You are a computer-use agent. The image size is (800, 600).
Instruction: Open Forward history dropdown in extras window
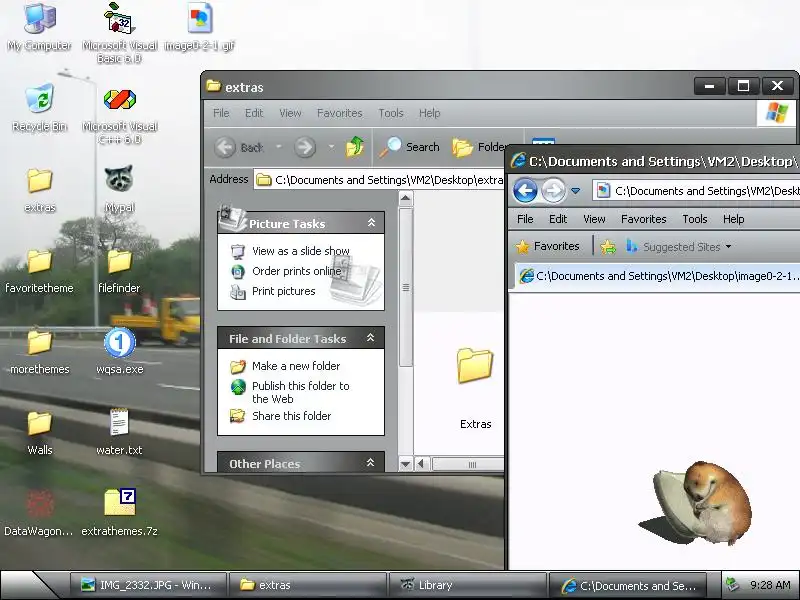pyautogui.click(x=331, y=147)
